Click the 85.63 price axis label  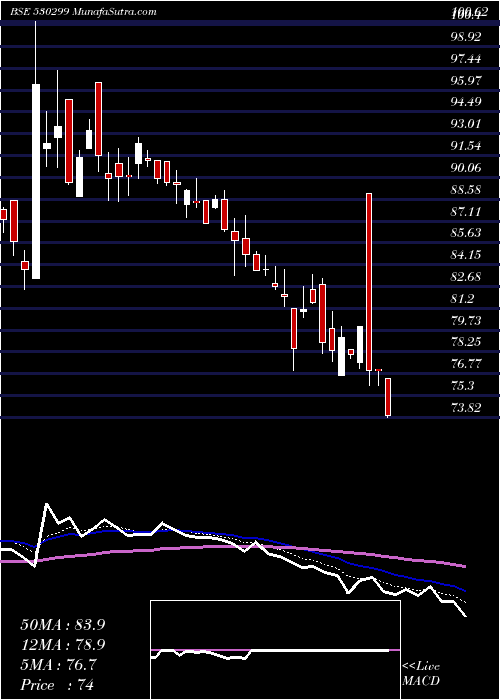click(466, 233)
